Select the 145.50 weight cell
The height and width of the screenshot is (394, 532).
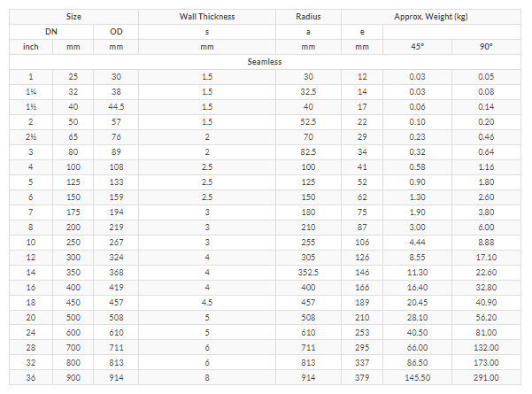pyautogui.click(x=417, y=377)
